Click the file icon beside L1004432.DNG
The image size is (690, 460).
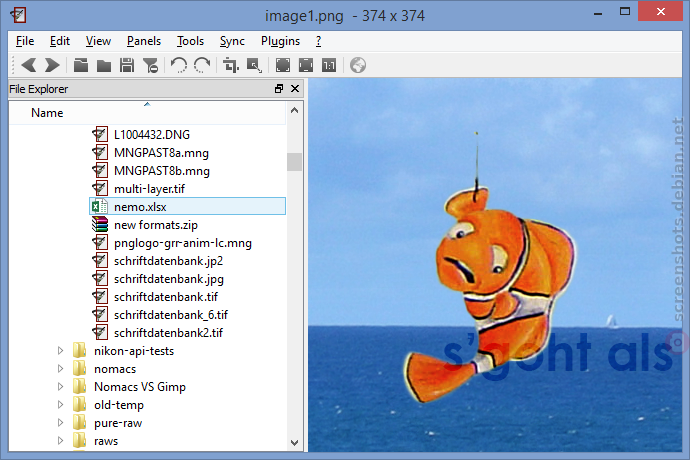100,134
